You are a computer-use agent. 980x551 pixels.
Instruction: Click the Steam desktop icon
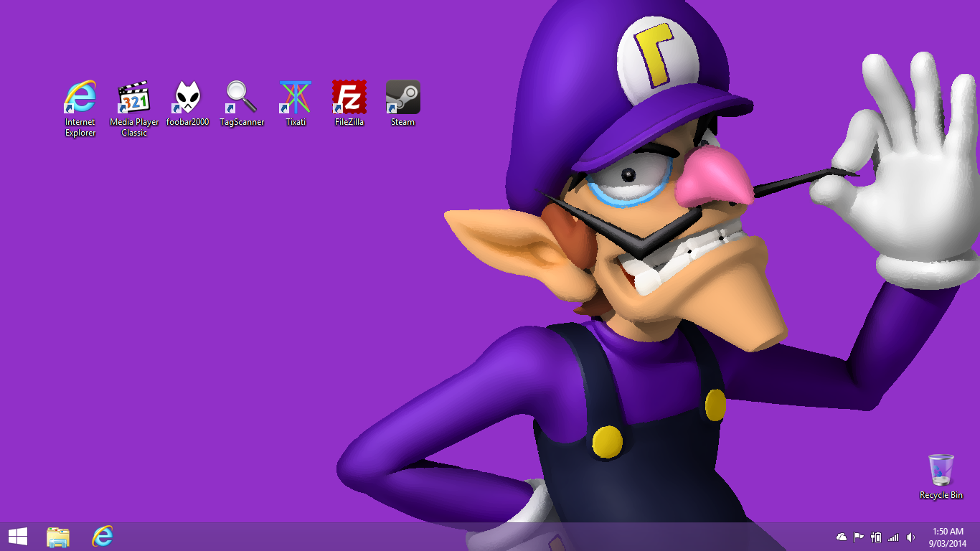point(402,97)
